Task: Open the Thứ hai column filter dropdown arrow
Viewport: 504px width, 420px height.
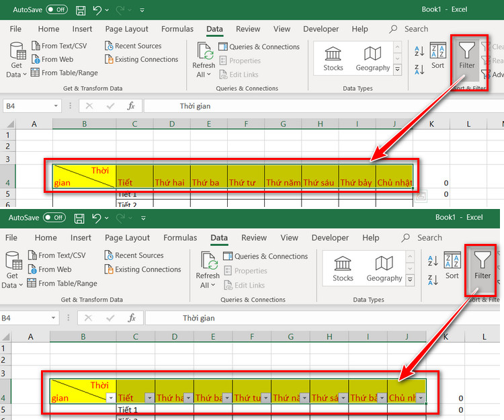Action: [188, 398]
